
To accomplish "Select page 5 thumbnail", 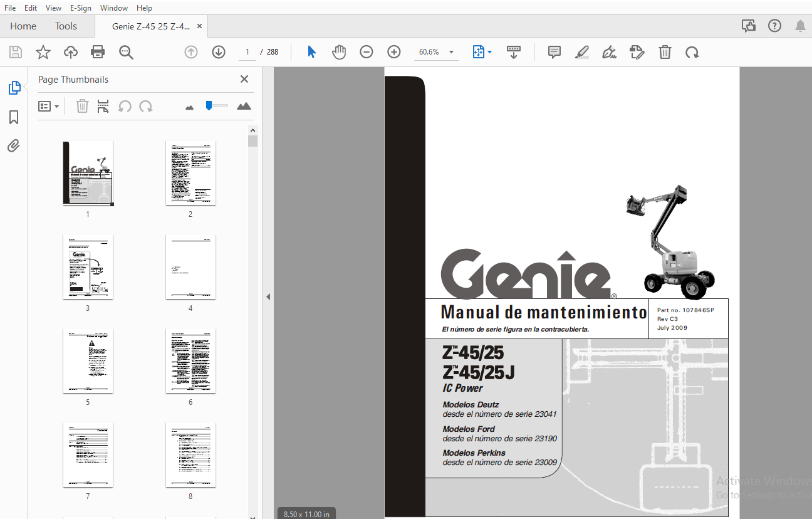I will (x=88, y=360).
